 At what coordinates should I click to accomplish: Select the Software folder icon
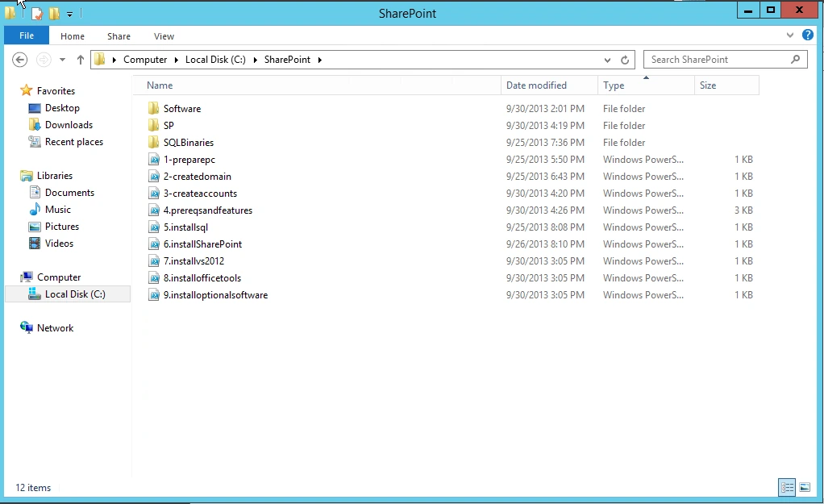click(153, 108)
